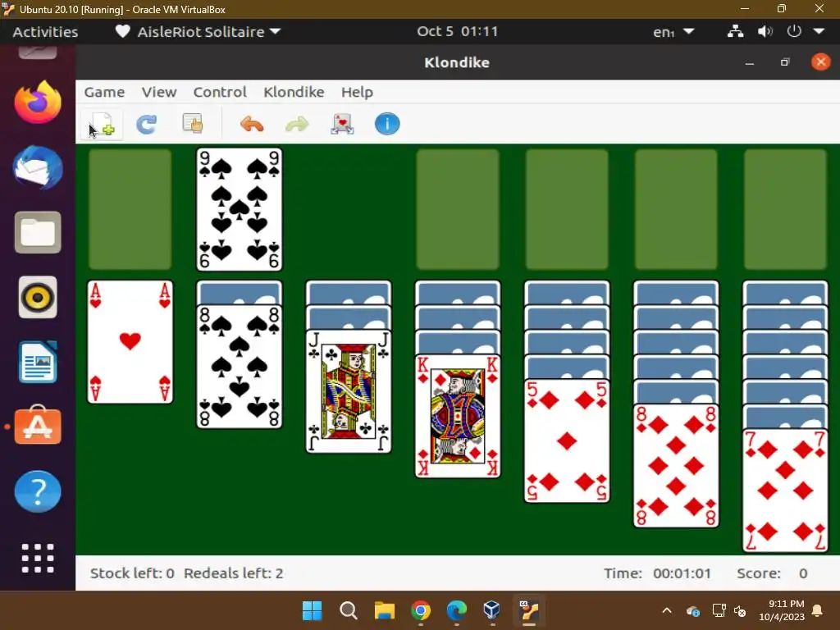Click foundation slot above the 8 of diamonds

676,209
